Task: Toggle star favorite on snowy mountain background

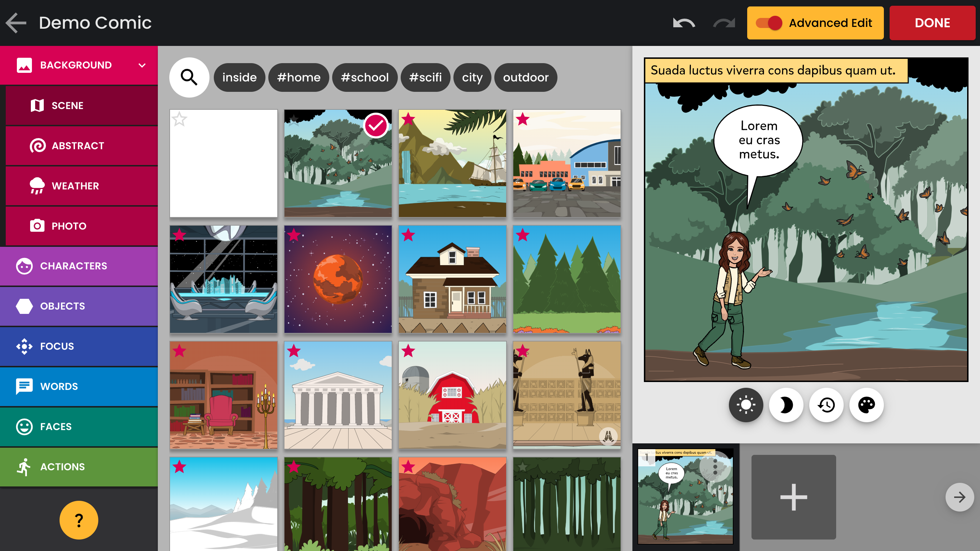Action: click(x=179, y=466)
